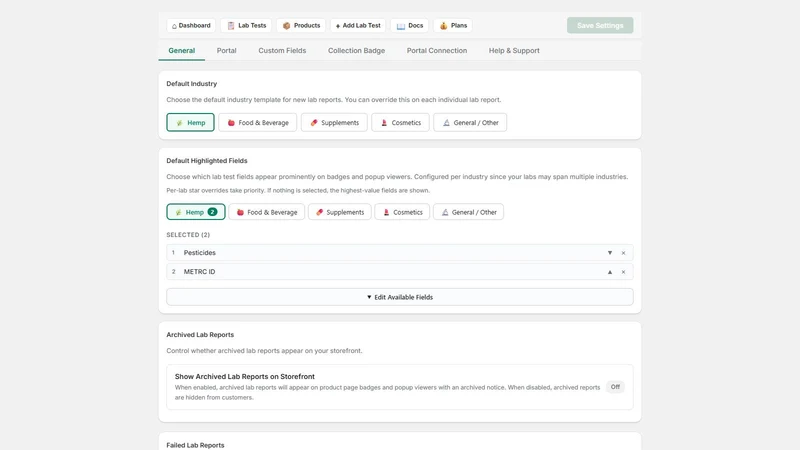Remove the Pesticides field
The image size is (800, 450).
623,253
